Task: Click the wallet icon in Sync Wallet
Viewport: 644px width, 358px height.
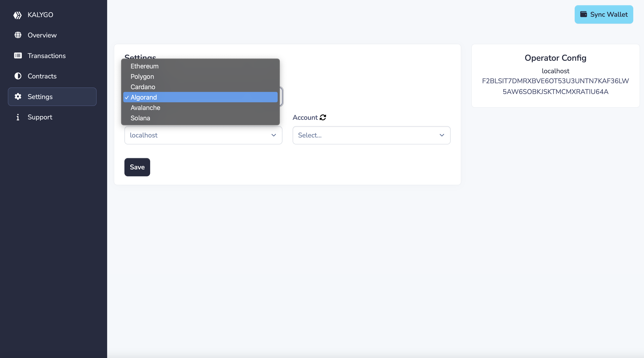Action: click(584, 14)
